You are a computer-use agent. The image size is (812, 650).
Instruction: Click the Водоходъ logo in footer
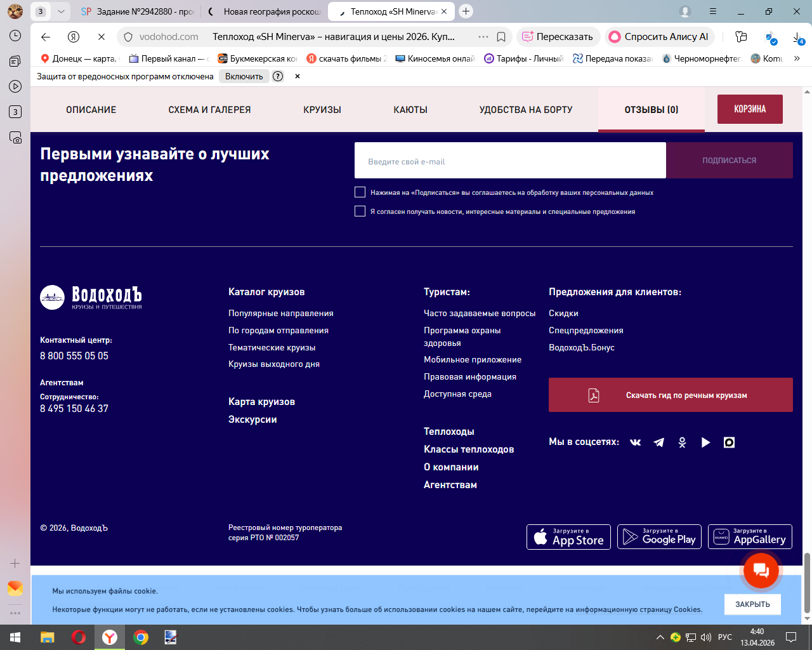(91, 297)
